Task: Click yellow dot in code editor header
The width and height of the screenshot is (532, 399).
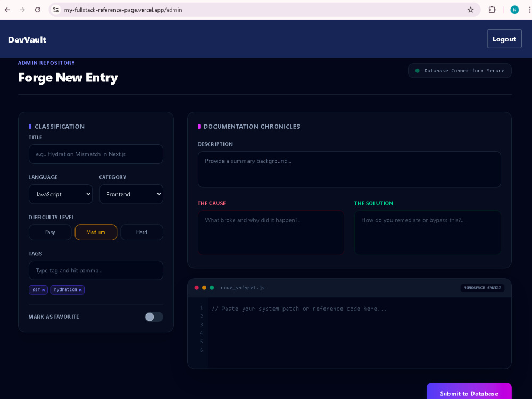Action: click(204, 288)
